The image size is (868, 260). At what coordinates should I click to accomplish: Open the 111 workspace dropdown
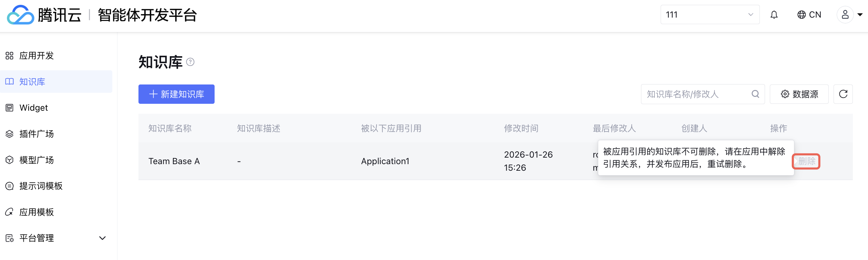[x=710, y=15]
